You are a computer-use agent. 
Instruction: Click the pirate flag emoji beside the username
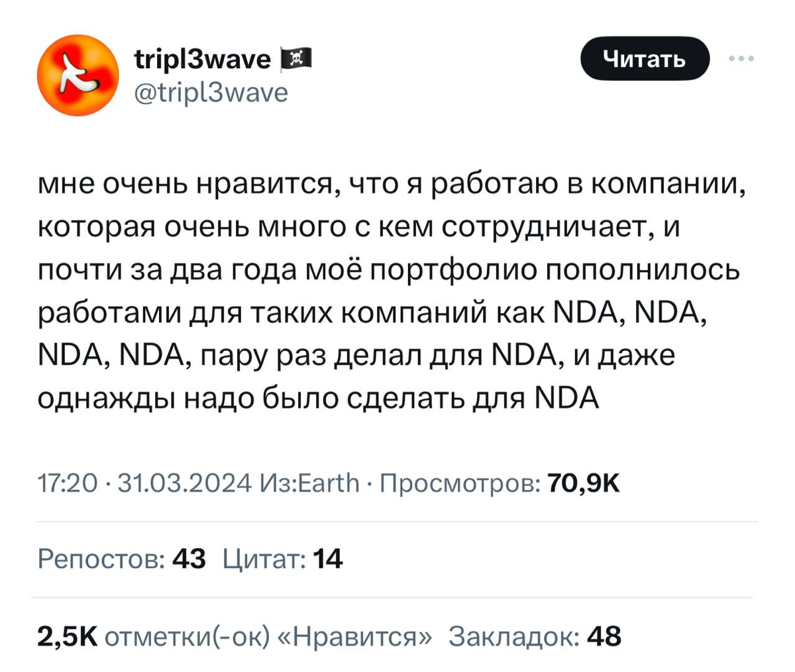297,58
